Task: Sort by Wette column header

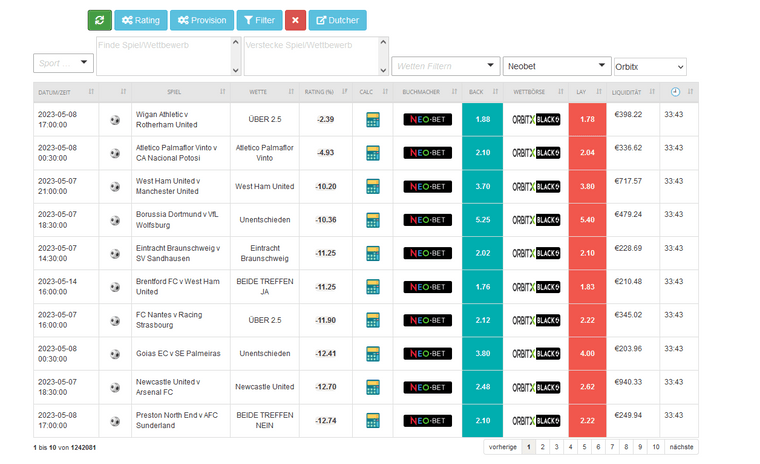Action: coord(265,92)
